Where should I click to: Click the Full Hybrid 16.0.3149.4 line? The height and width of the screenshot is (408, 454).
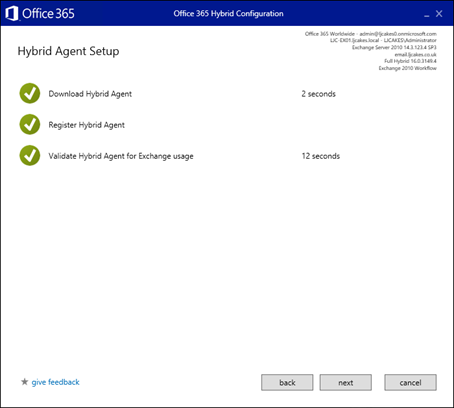click(x=410, y=61)
